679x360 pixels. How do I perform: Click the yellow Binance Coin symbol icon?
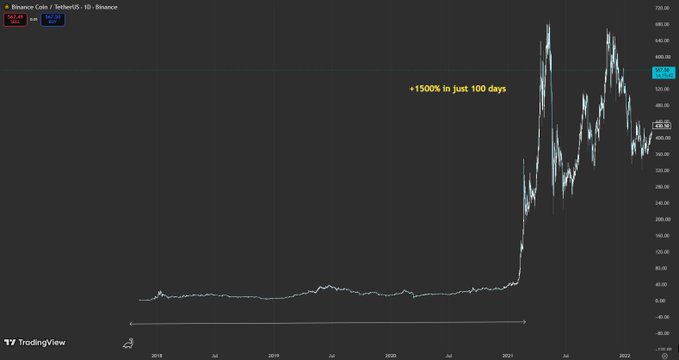point(6,7)
